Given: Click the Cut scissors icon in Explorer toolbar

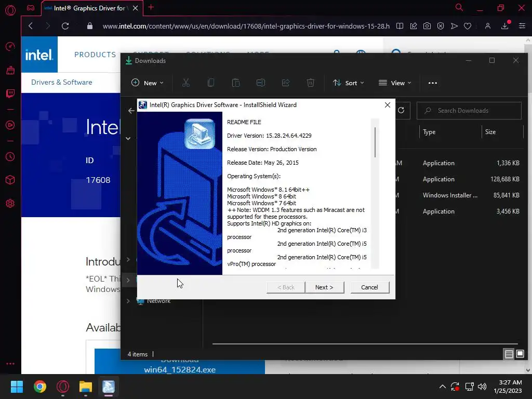Looking at the screenshot, I should (x=186, y=83).
